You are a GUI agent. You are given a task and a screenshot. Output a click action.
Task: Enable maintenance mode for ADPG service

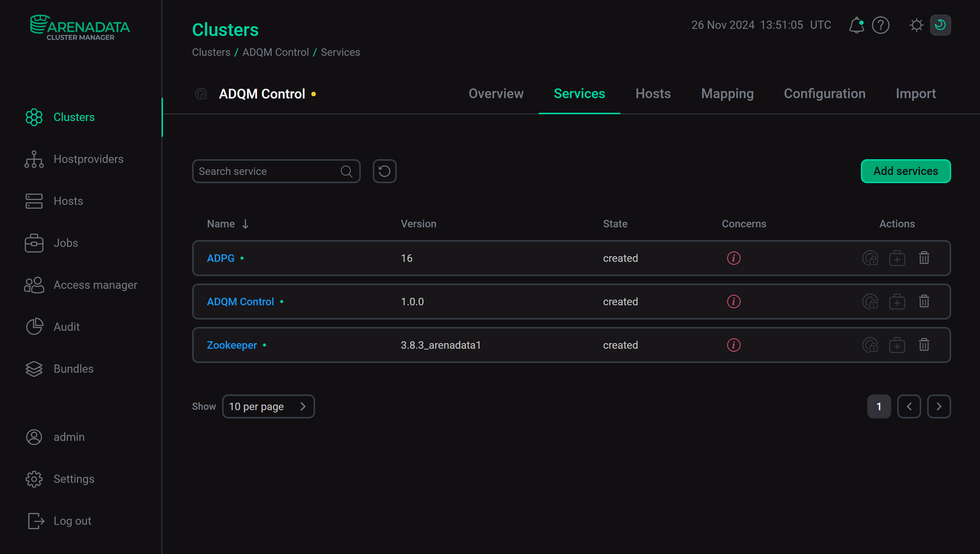[x=871, y=258]
